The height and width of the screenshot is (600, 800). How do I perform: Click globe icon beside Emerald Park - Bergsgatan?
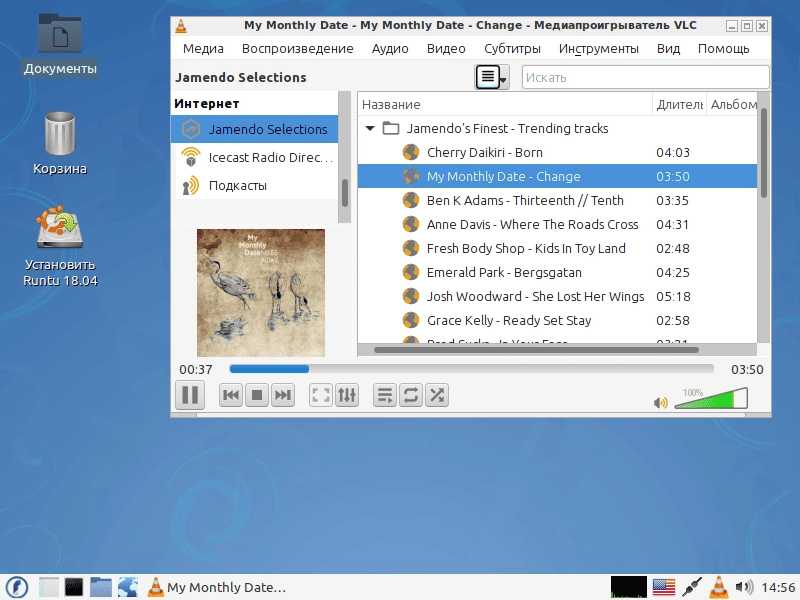[x=411, y=272]
